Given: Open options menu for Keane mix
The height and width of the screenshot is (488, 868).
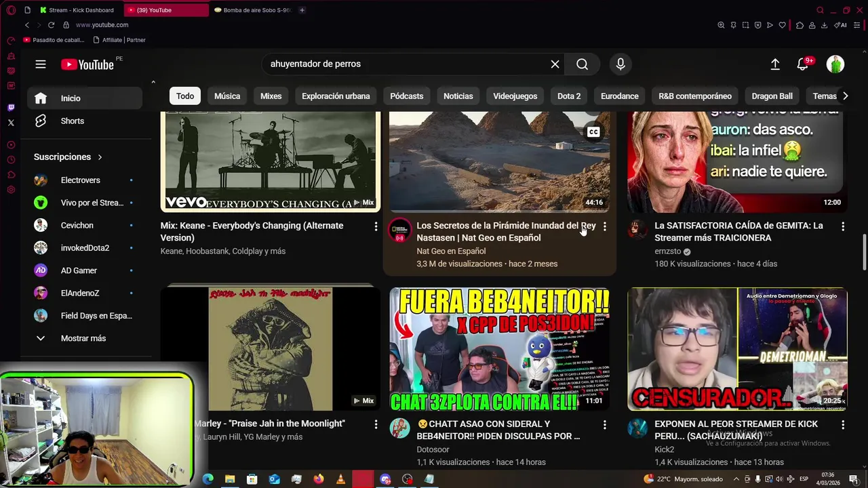Looking at the screenshot, I should [376, 226].
